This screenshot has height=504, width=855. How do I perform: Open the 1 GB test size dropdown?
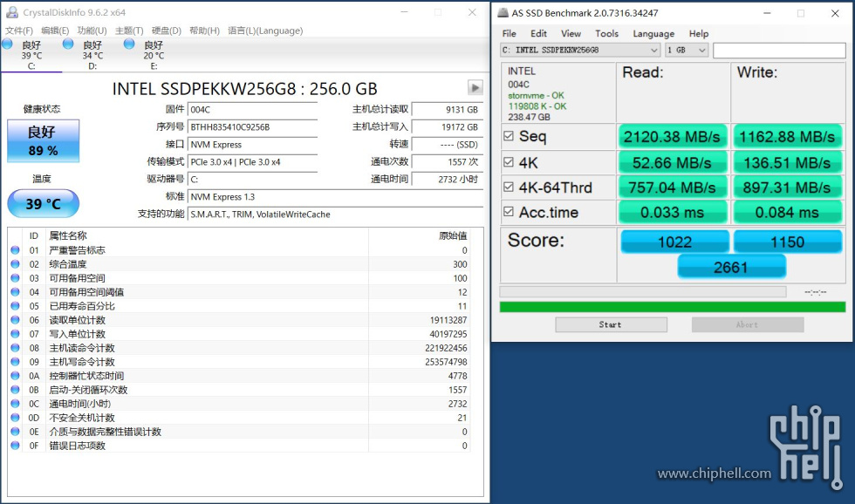tap(687, 50)
